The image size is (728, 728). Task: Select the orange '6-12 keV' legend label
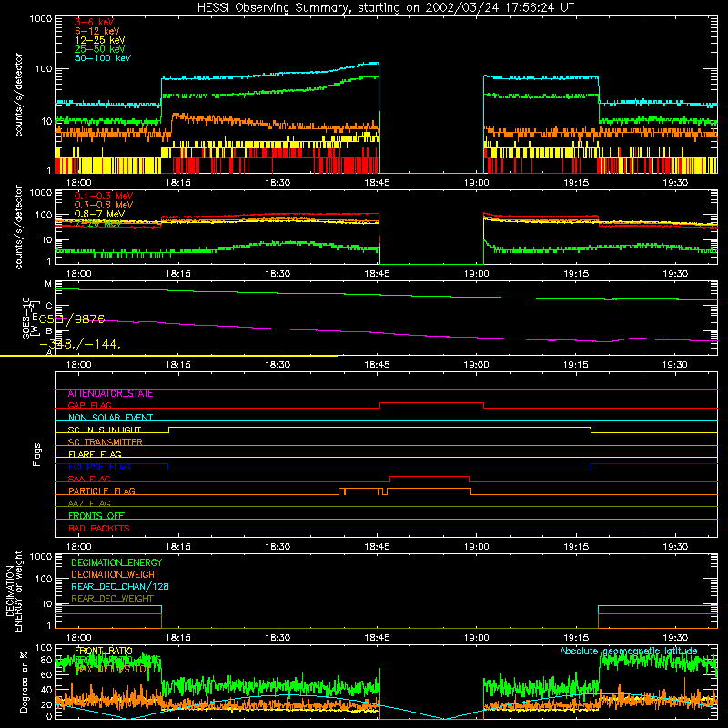(x=96, y=31)
